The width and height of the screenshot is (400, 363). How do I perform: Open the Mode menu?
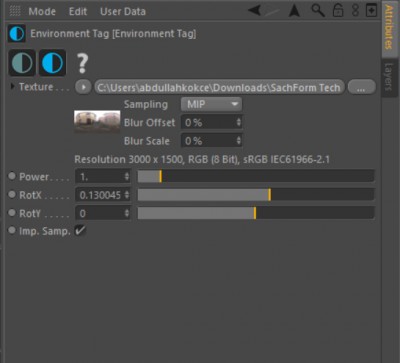[x=42, y=11]
